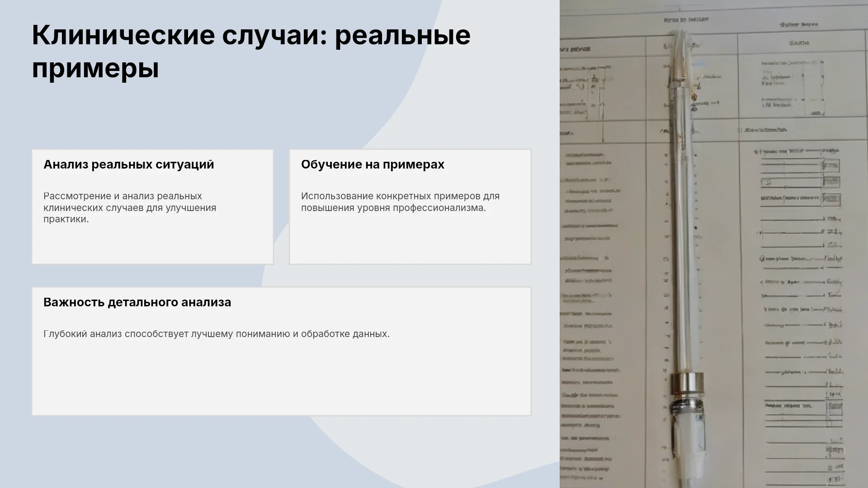
Task: Click the heading 'Важность детального анализа'
Action: pos(137,302)
